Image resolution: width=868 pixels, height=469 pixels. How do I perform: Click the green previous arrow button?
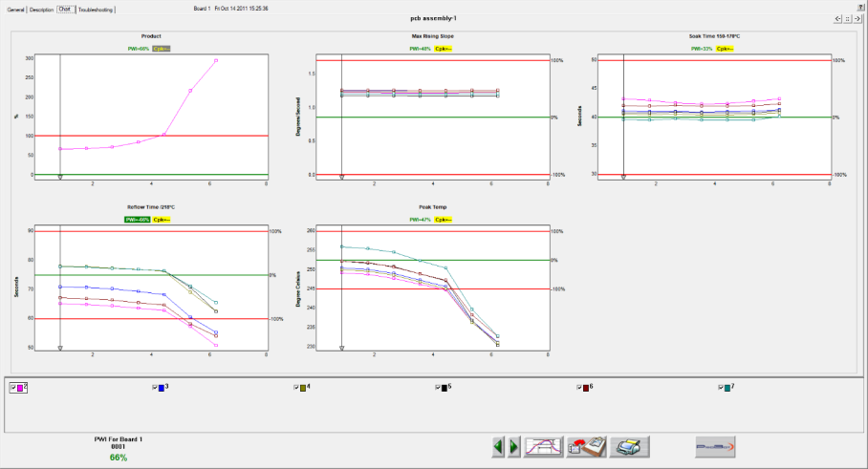click(x=498, y=446)
